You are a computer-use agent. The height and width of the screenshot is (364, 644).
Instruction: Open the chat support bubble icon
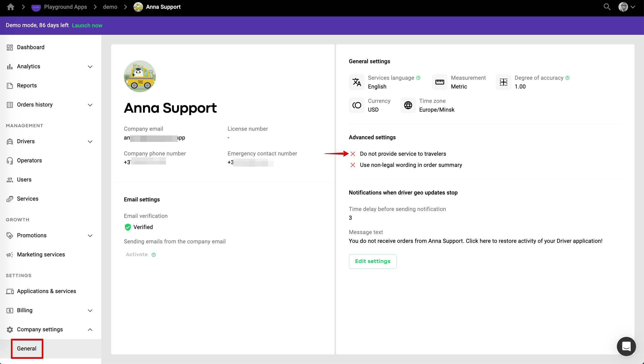(626, 346)
